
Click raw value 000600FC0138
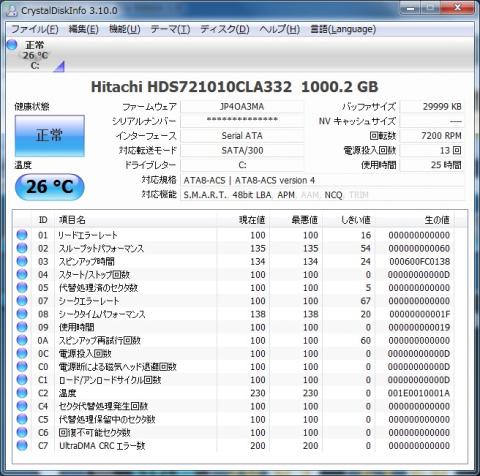click(419, 261)
